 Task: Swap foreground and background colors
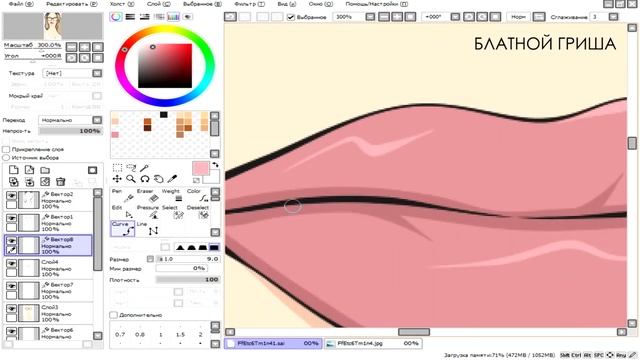215,164
